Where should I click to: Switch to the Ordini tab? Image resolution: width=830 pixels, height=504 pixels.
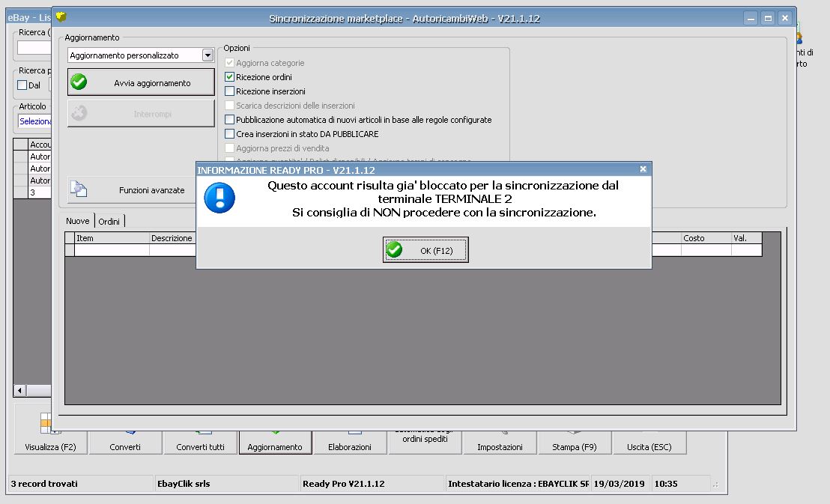109,221
